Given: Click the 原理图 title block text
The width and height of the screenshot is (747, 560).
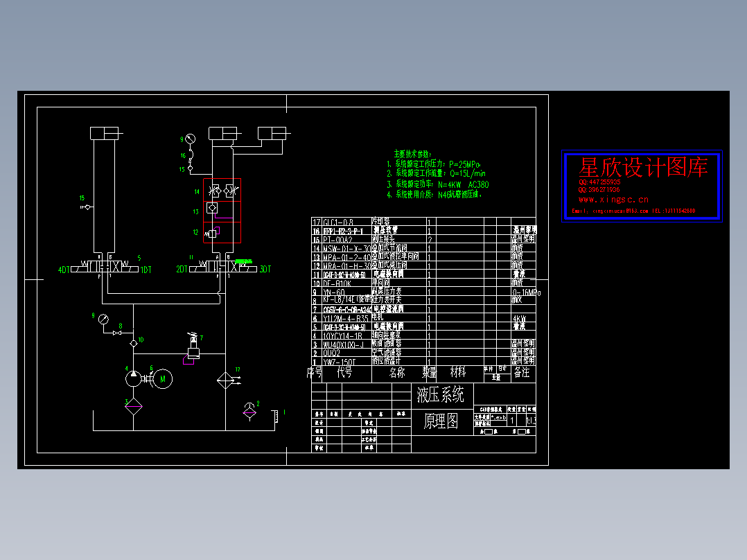Looking at the screenshot, I should click(441, 421).
